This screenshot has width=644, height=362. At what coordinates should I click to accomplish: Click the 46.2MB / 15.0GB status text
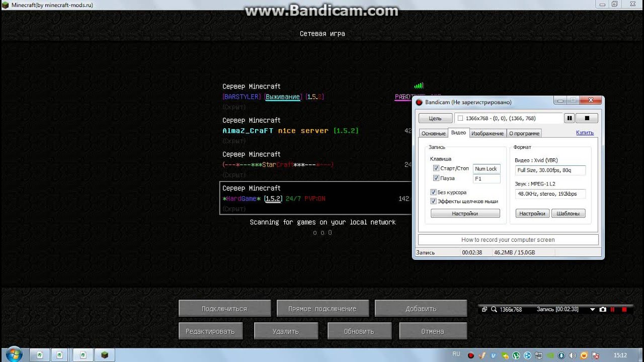coord(515,252)
